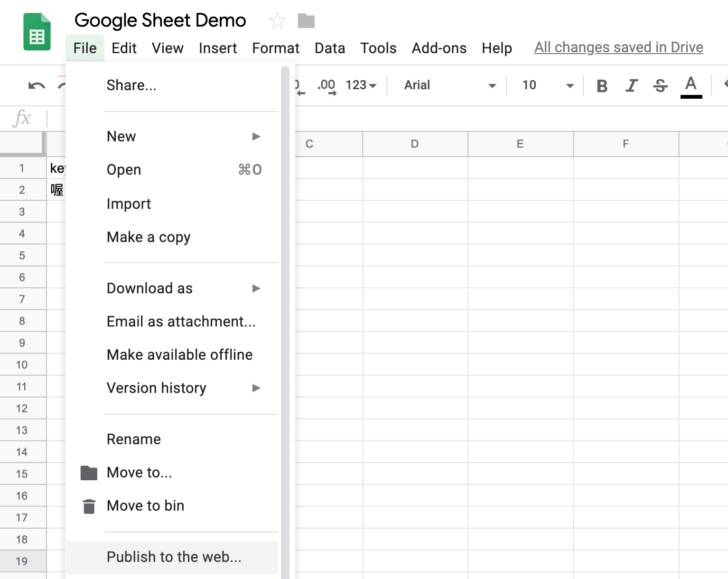Open the Data menu

tap(330, 48)
